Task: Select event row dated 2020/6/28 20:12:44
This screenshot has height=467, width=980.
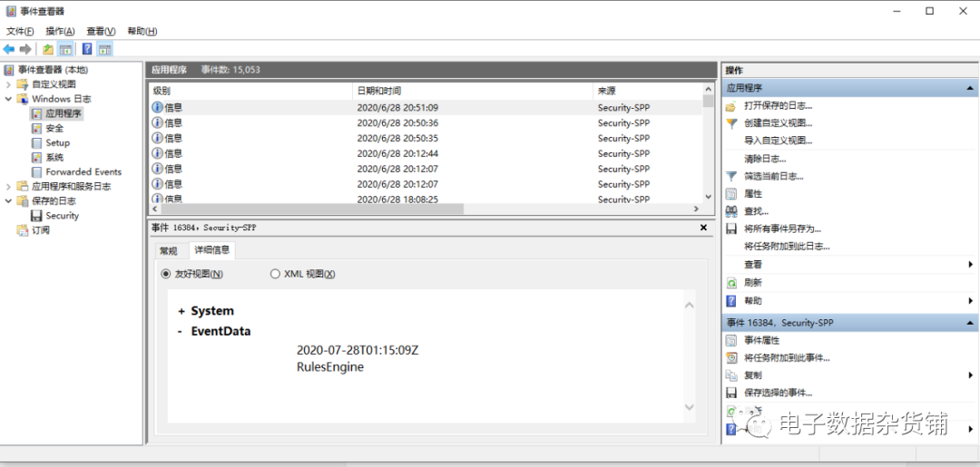Action: click(426, 153)
